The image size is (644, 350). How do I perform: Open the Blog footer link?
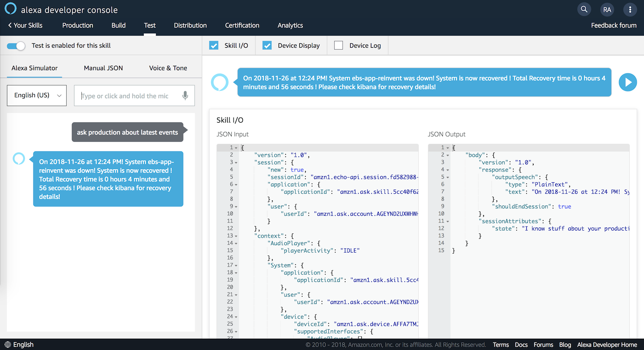(x=565, y=344)
